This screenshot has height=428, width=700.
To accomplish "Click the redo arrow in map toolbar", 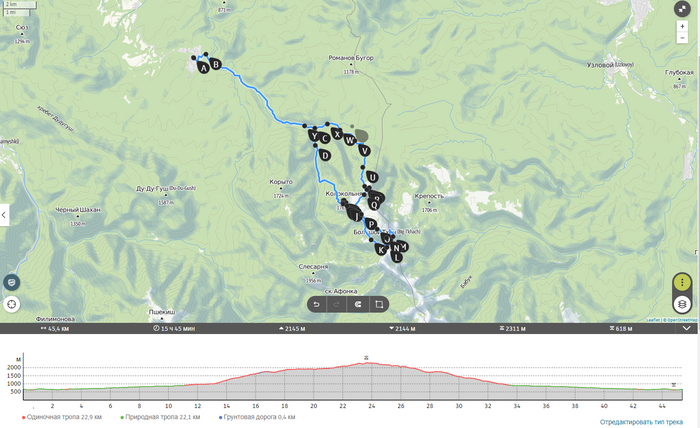I will click(x=337, y=304).
